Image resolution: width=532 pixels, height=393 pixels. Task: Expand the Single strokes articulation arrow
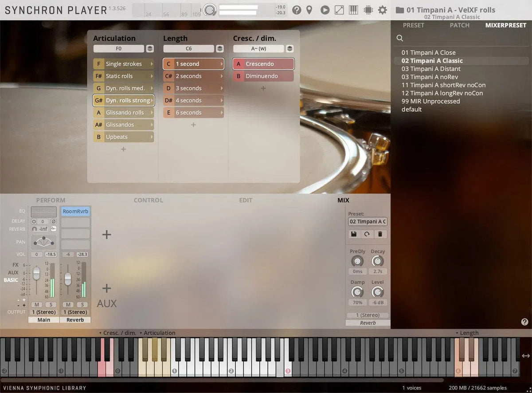coord(153,63)
